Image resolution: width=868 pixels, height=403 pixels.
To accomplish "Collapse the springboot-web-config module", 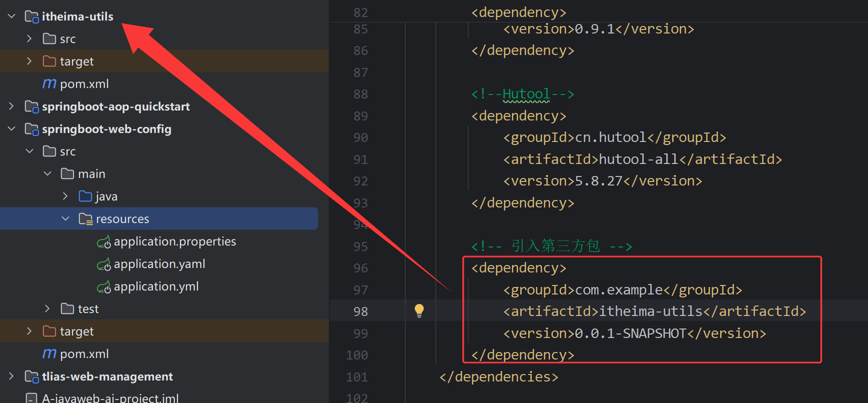I will click(x=11, y=128).
